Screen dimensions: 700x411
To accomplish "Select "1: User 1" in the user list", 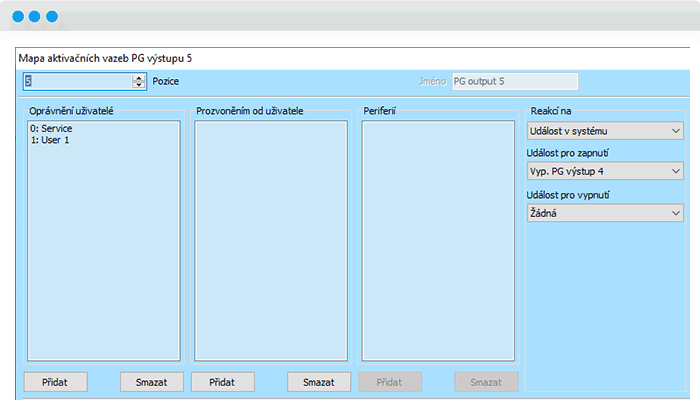I will (x=50, y=140).
